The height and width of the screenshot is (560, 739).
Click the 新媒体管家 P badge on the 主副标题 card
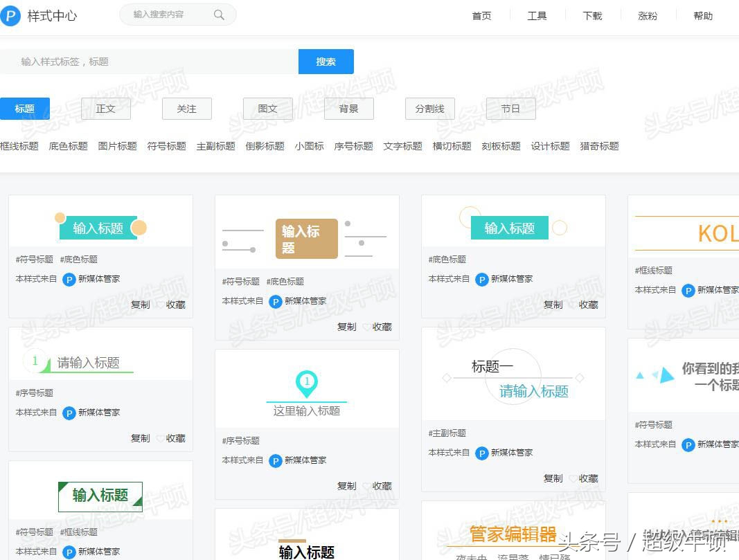[483, 453]
